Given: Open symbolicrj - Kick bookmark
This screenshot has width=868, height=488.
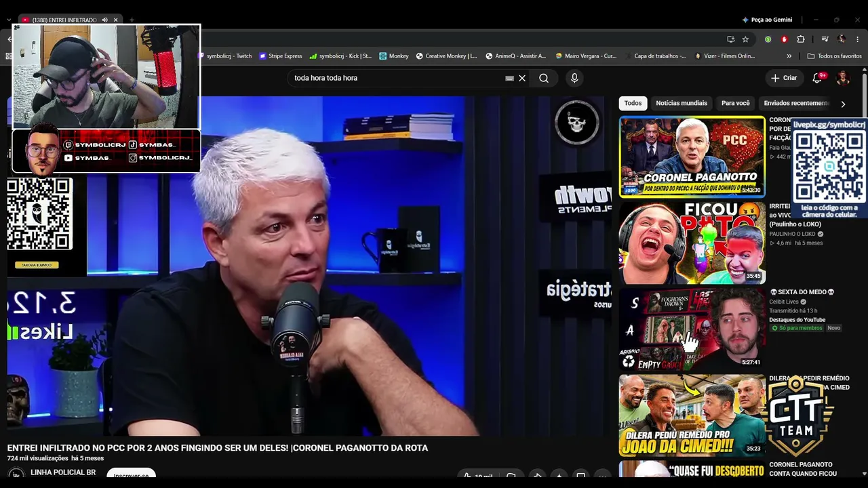Looking at the screenshot, I should coord(340,56).
